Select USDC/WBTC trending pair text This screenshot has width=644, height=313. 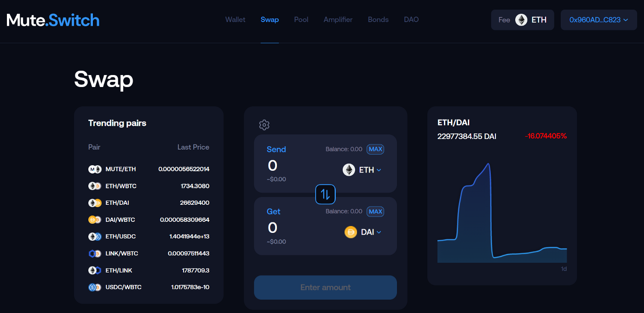point(123,287)
